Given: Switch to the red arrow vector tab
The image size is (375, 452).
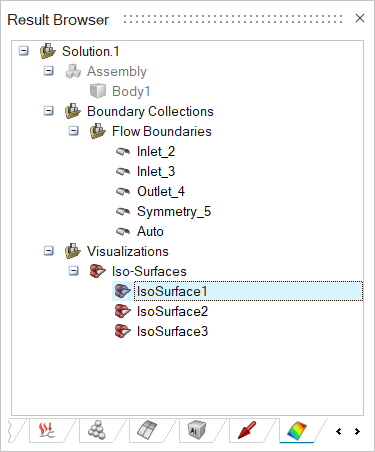Looking at the screenshot, I should click(x=247, y=430).
